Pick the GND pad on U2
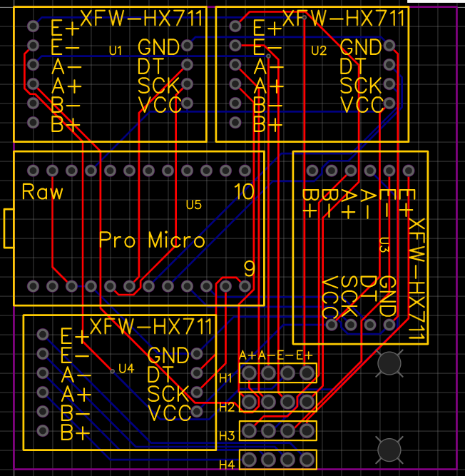Viewport: 465px width, 476px height. 389,46
